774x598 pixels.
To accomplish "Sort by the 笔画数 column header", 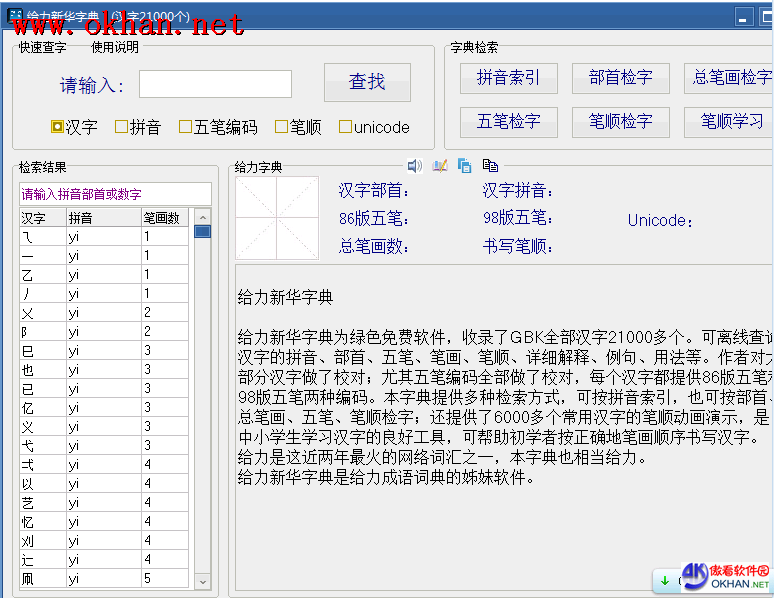I will pyautogui.click(x=165, y=218).
